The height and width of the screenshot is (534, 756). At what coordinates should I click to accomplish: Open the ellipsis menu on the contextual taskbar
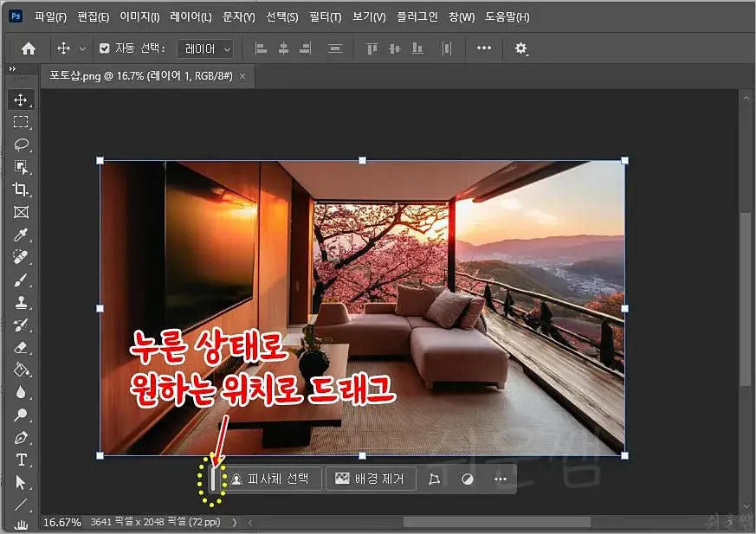click(x=499, y=478)
